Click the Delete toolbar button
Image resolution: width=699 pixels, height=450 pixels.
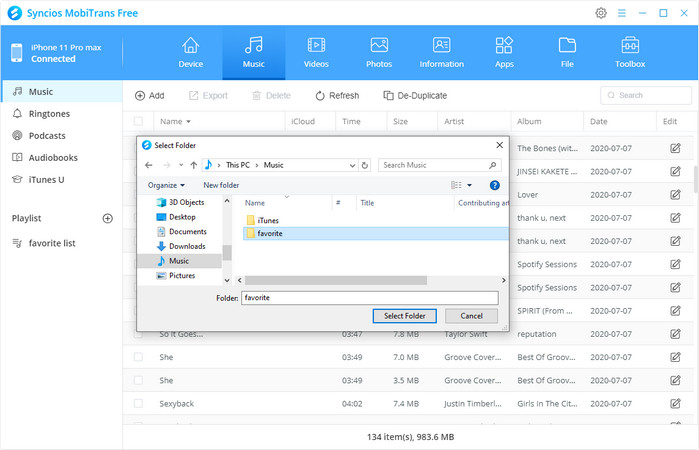[271, 95]
